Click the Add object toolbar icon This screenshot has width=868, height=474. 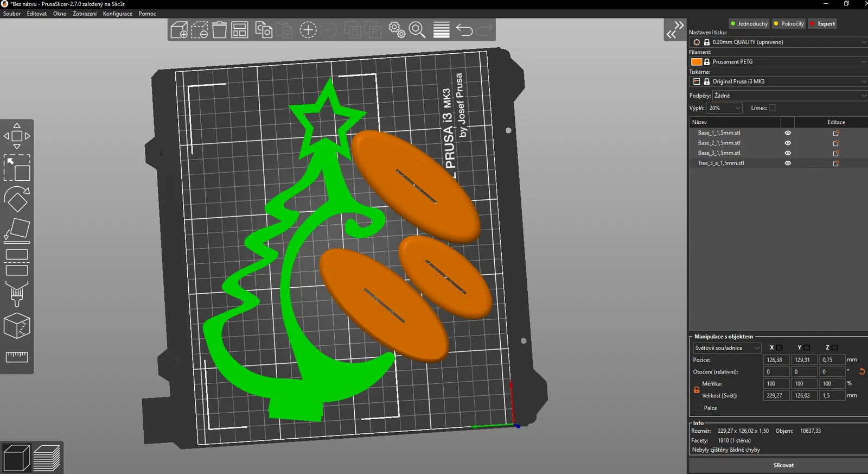(x=179, y=30)
